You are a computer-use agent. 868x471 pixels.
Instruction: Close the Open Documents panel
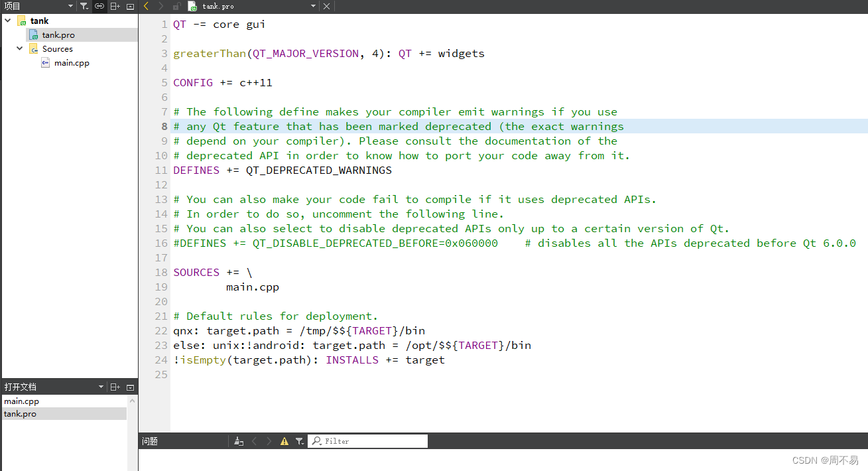pyautogui.click(x=130, y=387)
